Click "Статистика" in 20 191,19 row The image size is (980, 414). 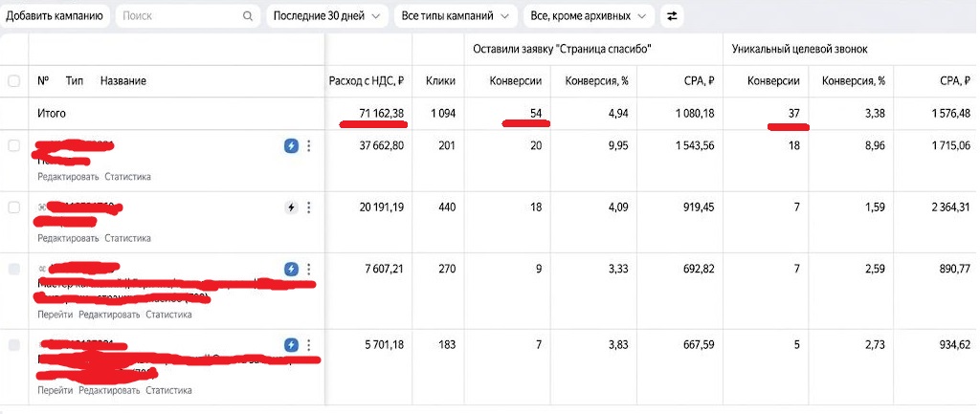tap(127, 238)
